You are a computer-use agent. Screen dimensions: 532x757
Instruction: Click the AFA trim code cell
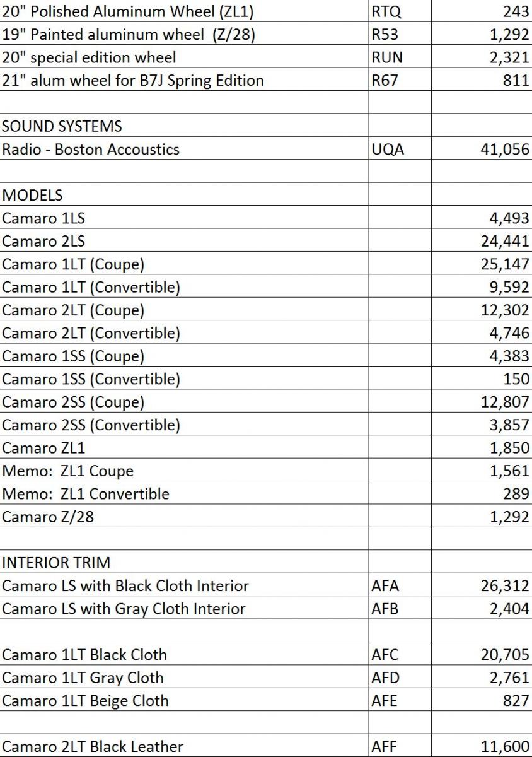pyautogui.click(x=385, y=586)
